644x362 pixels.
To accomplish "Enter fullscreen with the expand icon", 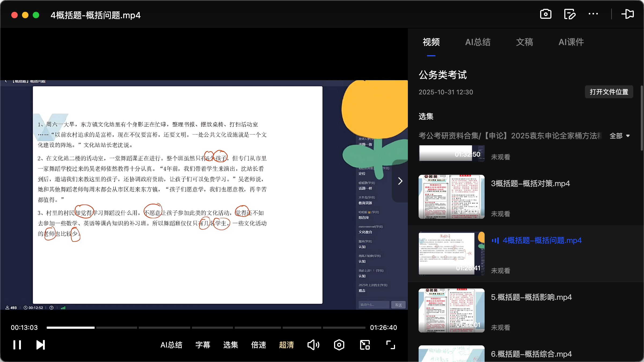I will (x=390, y=345).
